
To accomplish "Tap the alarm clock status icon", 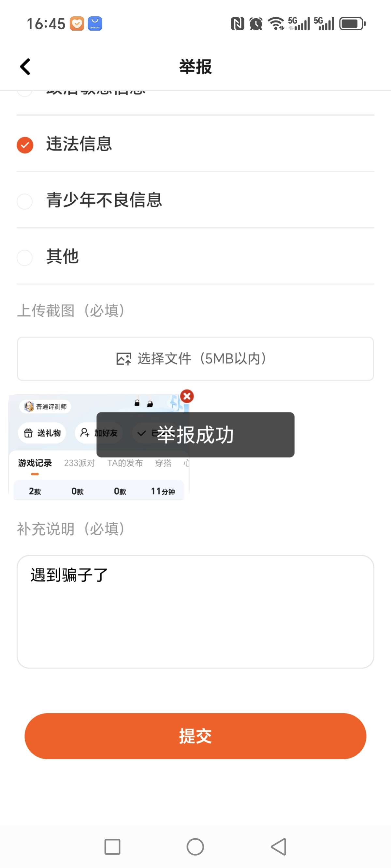I will coord(256,24).
